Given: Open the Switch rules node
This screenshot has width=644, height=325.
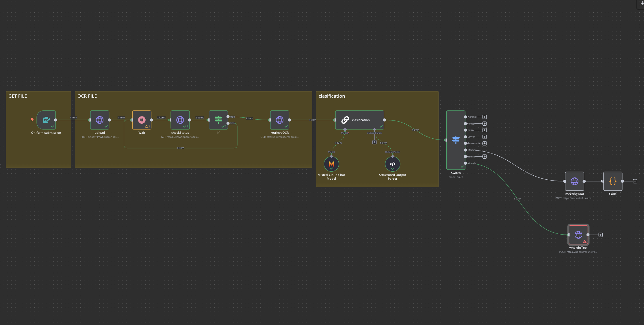Looking at the screenshot, I should click(x=456, y=140).
